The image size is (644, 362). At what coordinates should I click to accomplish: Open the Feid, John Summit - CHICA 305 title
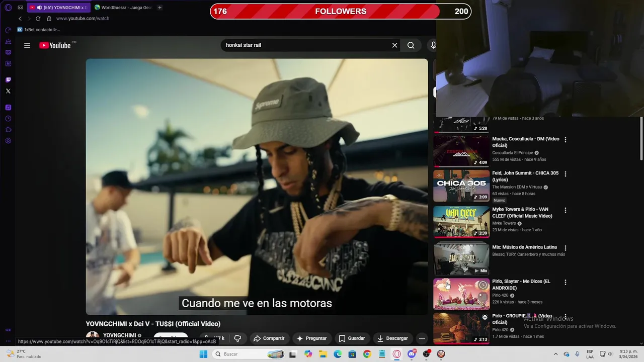(525, 176)
